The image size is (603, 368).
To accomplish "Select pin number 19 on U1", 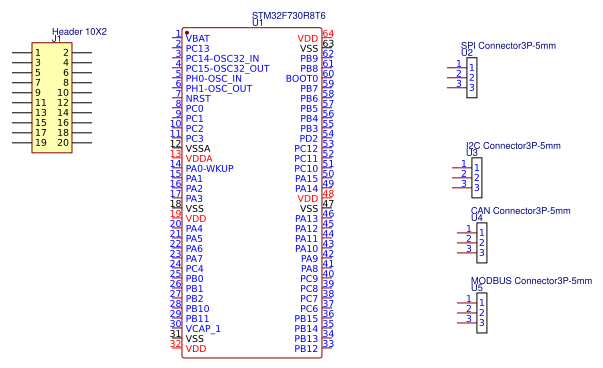I will pyautogui.click(x=176, y=213).
